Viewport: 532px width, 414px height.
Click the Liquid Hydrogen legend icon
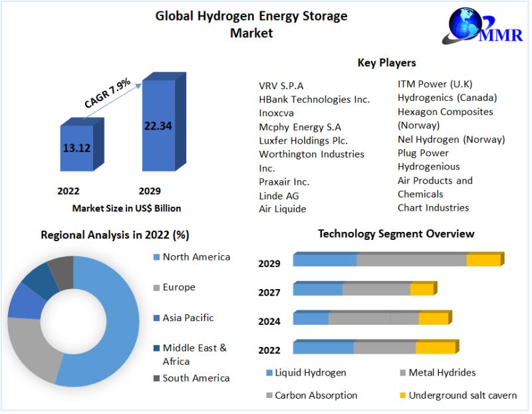[269, 373]
